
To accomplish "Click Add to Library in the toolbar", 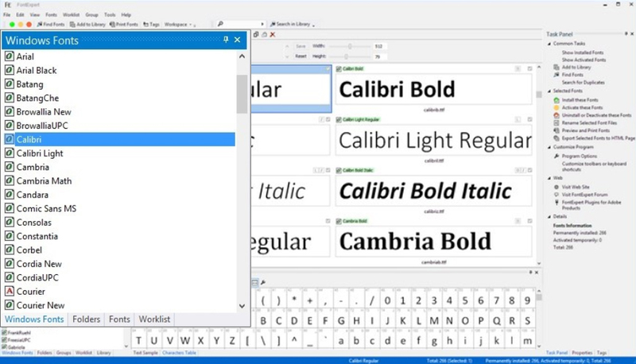I will (x=87, y=25).
